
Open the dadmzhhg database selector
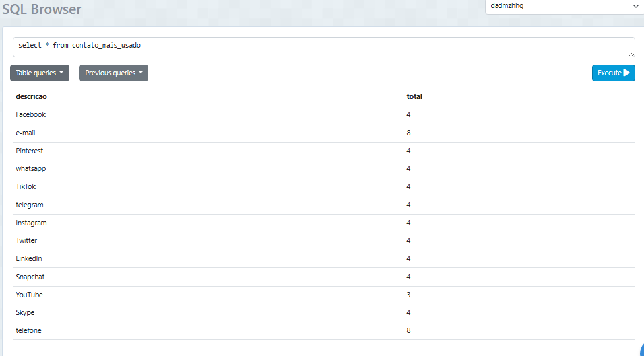coord(564,6)
